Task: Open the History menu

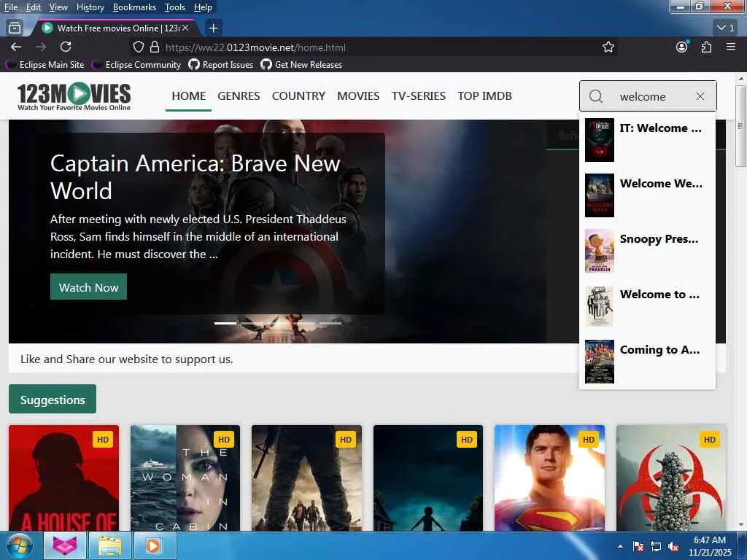Action: [90, 7]
